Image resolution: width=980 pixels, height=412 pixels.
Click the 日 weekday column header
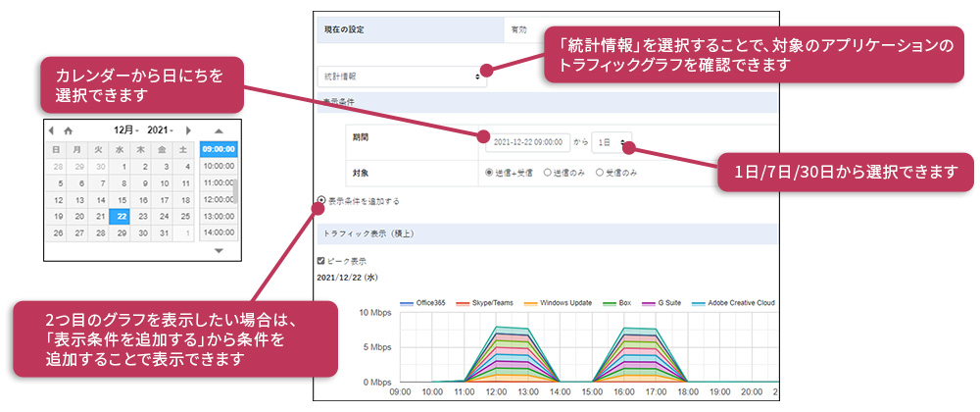[x=56, y=150]
